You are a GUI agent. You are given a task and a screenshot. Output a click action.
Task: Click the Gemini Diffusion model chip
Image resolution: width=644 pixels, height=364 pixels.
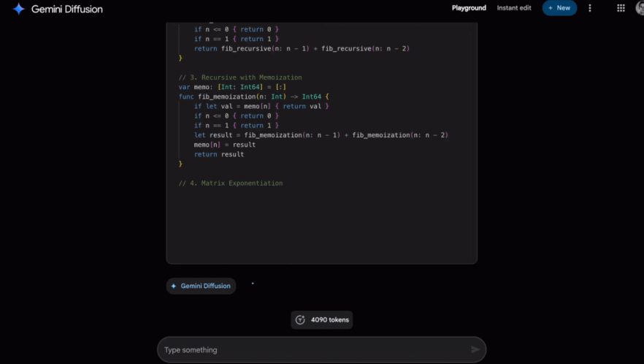201,286
